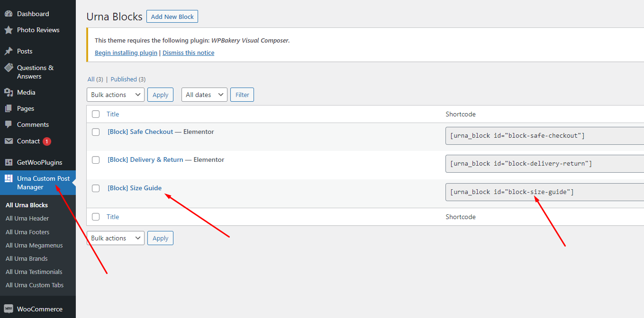Click the Media library icon

click(9, 92)
